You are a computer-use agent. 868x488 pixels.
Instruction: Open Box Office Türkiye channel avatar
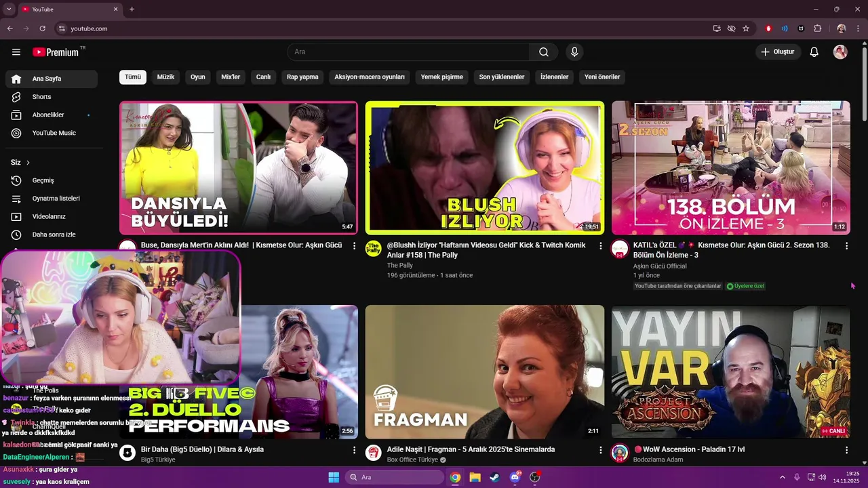[374, 453]
